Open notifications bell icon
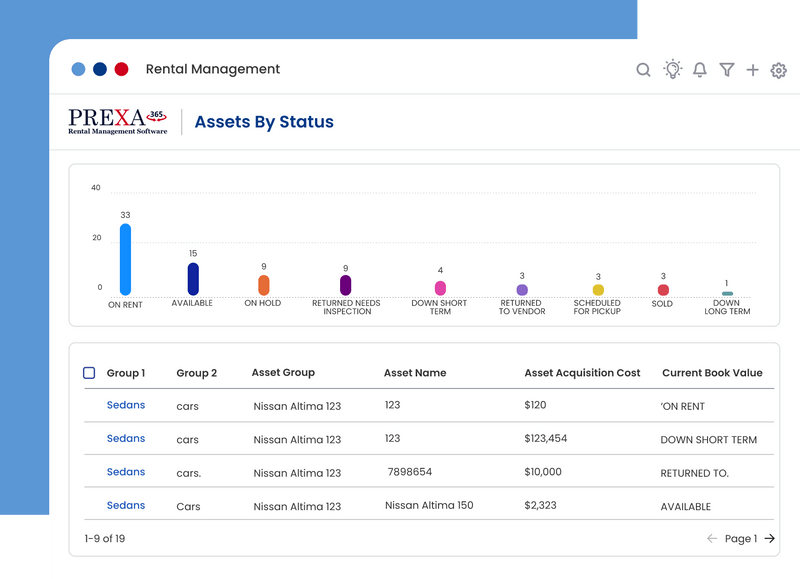 tap(700, 70)
